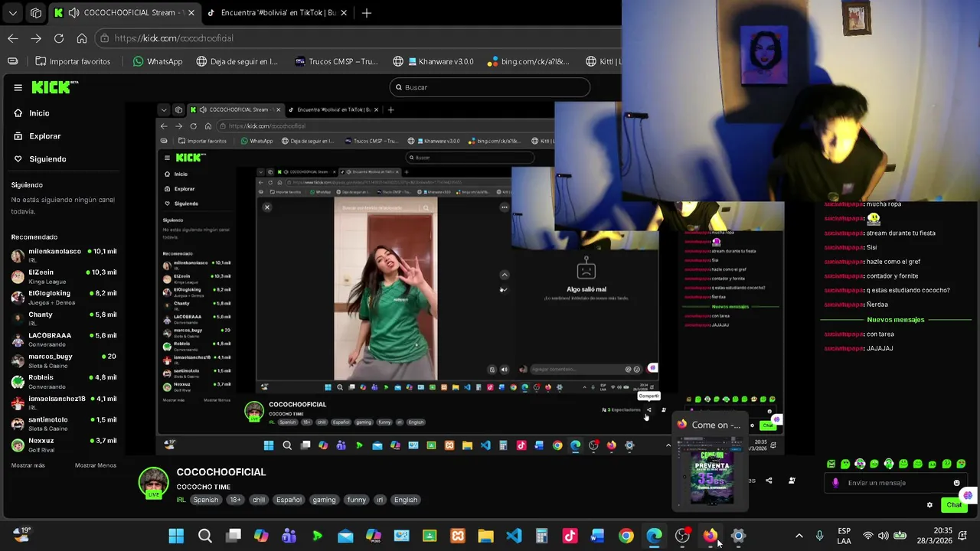The image size is (980, 551).
Task: Click the funny stream tag
Action: 357,500
